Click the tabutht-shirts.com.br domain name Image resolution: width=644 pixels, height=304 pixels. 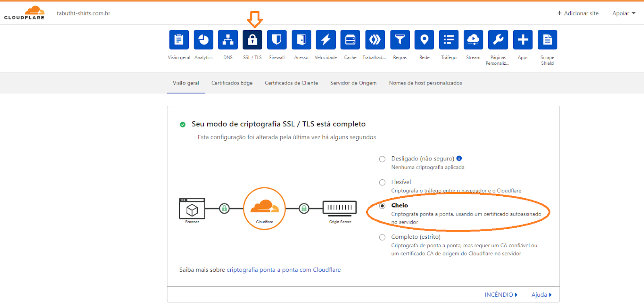pyautogui.click(x=83, y=13)
